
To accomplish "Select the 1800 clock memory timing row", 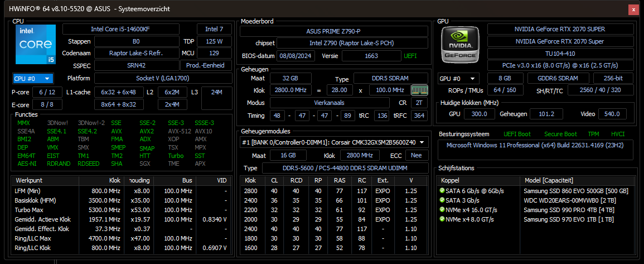I will pyautogui.click(x=334, y=238).
